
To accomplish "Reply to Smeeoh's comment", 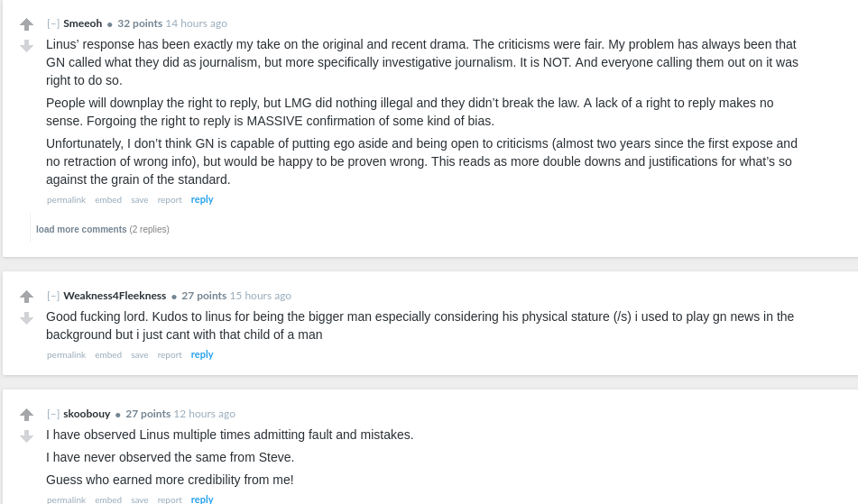I will tap(202, 199).
